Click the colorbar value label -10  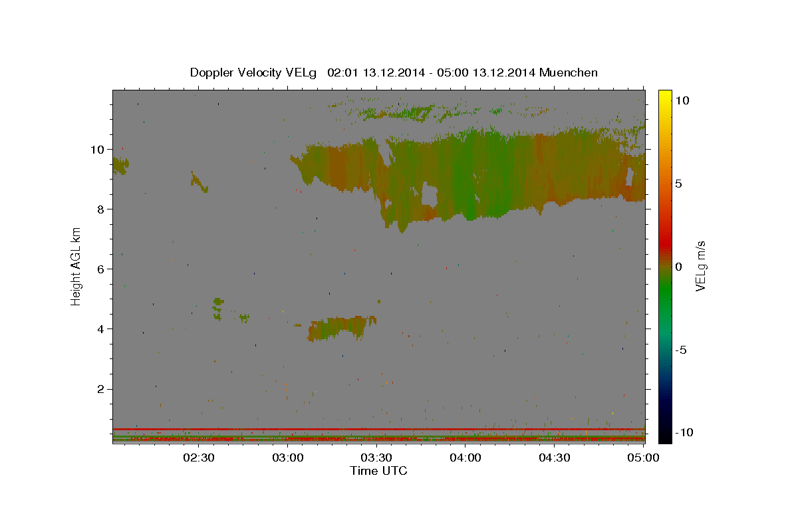683,432
